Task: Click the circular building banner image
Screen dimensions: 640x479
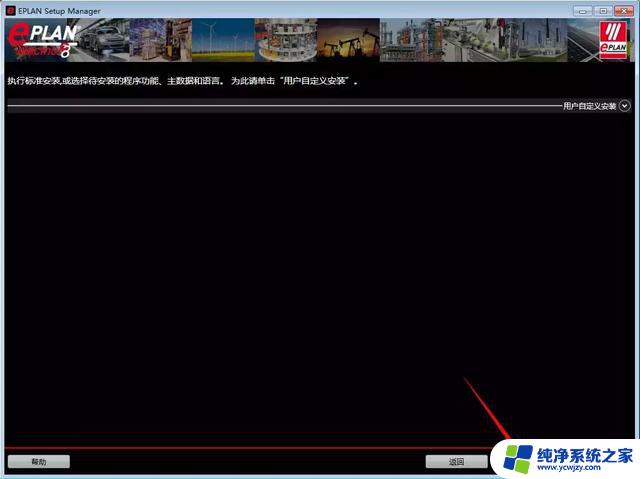Action: (x=285, y=40)
